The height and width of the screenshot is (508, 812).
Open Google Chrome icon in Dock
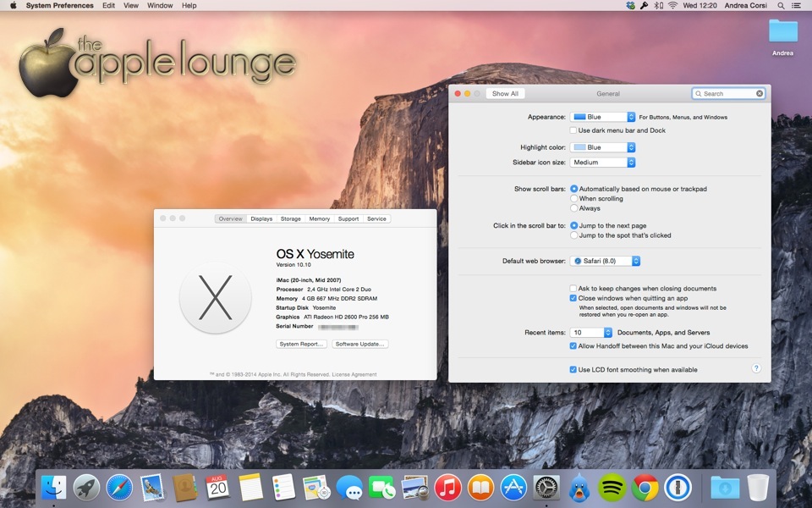coord(645,488)
